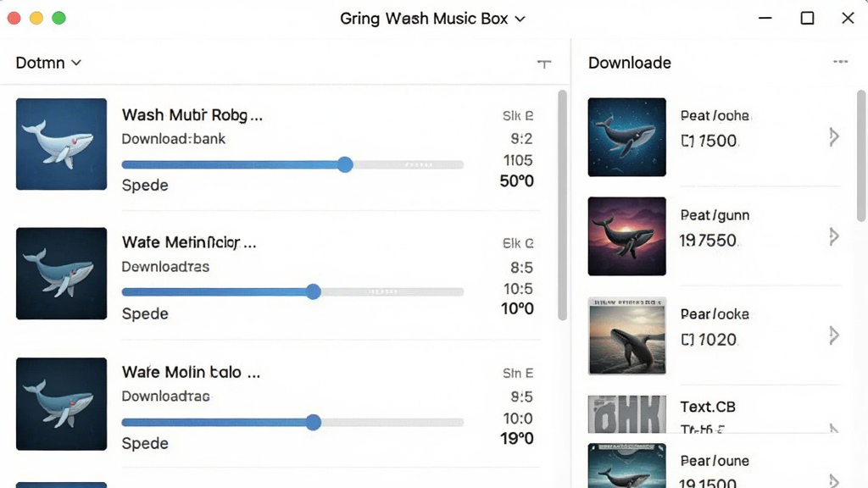Click the Downloade panel scrollbar
The width and height of the screenshot is (868, 488).
861,156
